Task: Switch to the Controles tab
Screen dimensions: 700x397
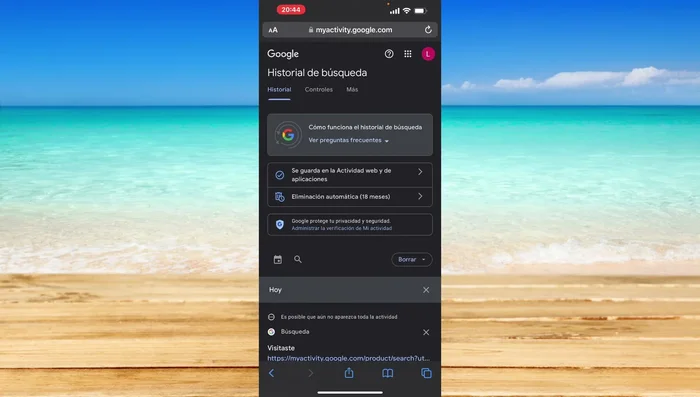Action: (319, 90)
